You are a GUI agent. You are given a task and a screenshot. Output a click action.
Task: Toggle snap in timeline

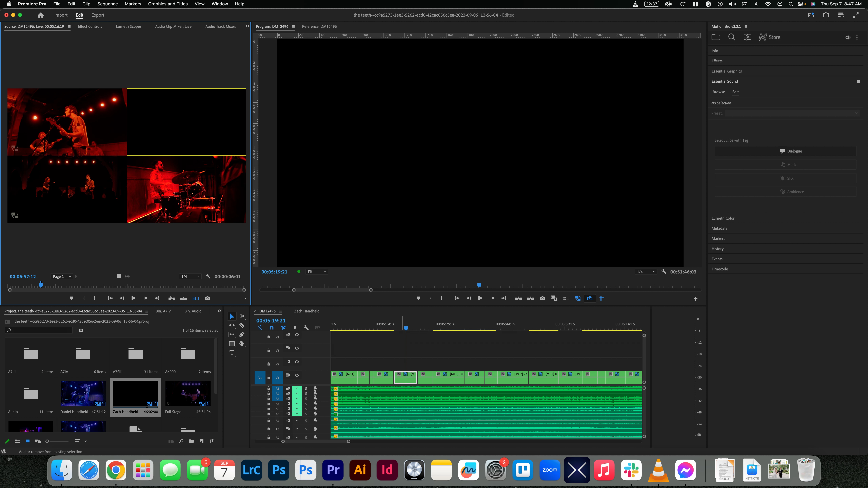tap(272, 328)
